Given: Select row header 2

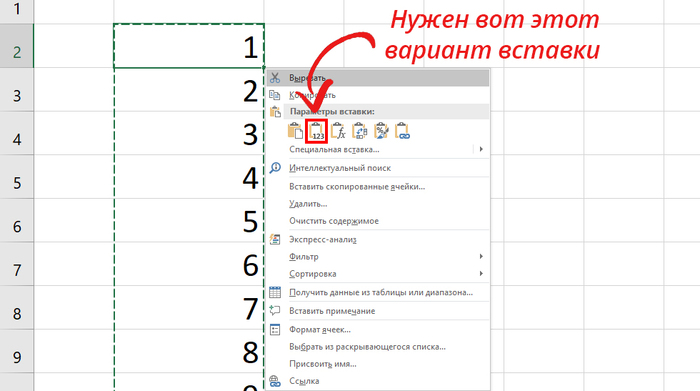Looking at the screenshot, I should coord(17,46).
